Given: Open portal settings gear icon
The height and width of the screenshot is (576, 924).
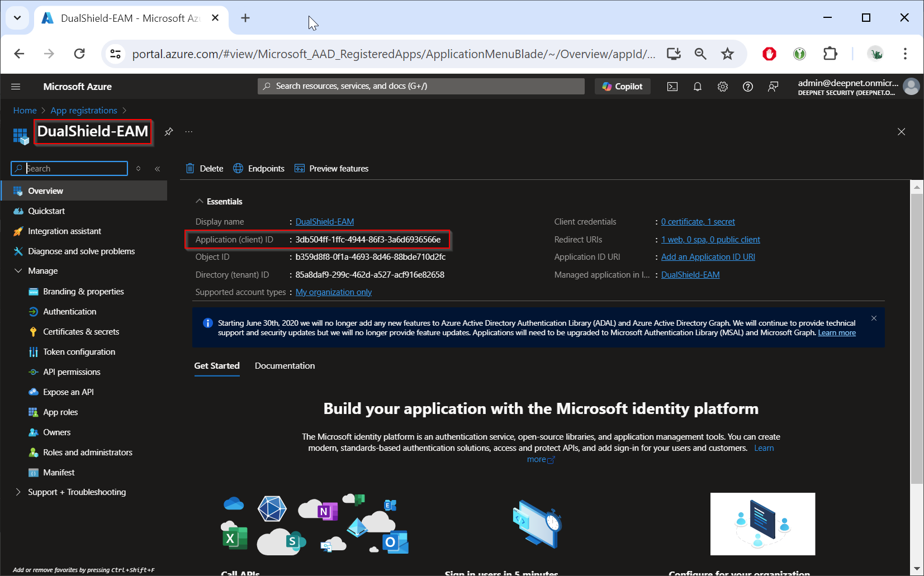Looking at the screenshot, I should [x=723, y=87].
